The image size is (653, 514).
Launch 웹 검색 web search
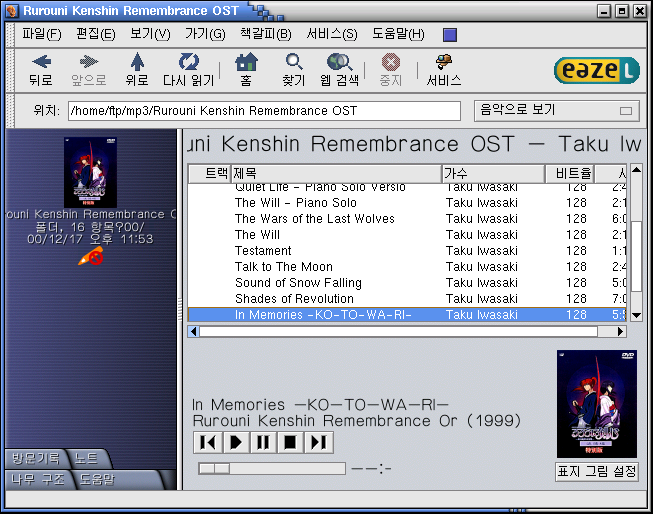point(339,70)
